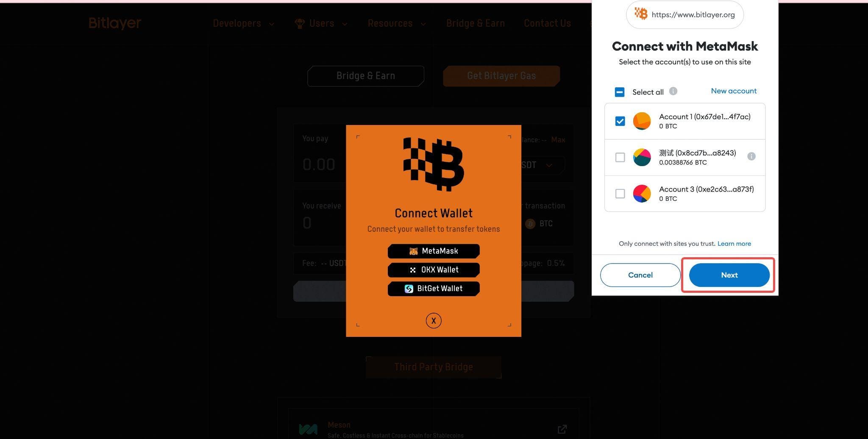Select the OKX Wallet option

pos(434,270)
